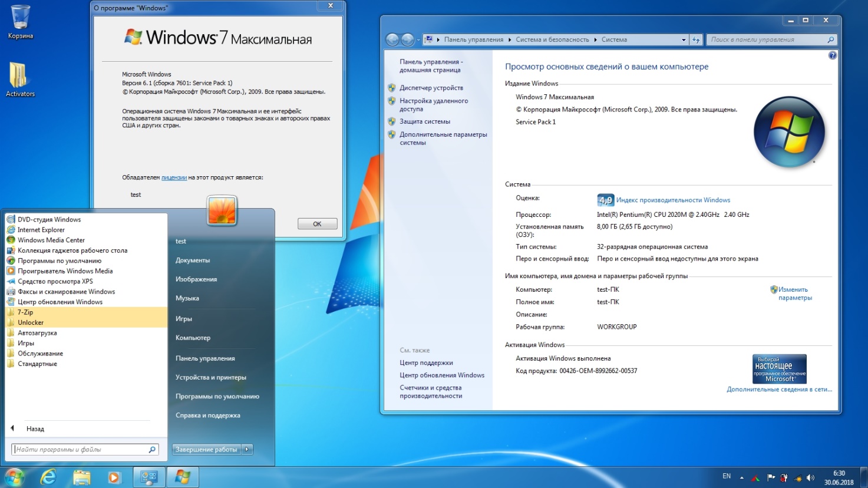This screenshot has height=488, width=868.
Task: Open Диспетчер устройств link in sidebar
Action: coord(431,88)
